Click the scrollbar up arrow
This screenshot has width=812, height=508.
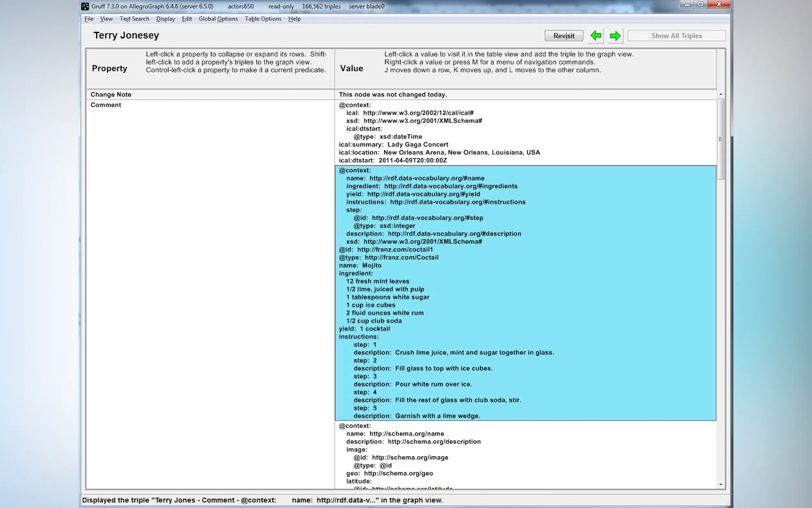click(x=721, y=94)
